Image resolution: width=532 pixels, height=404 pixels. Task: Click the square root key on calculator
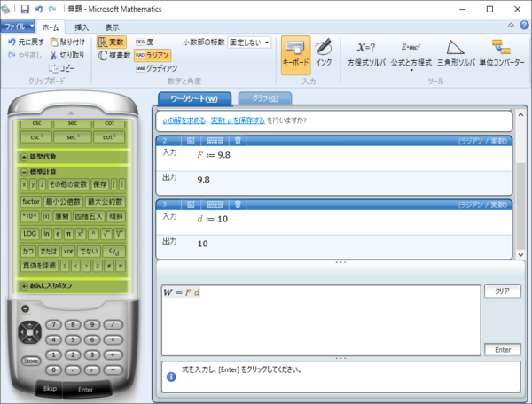pos(106,234)
